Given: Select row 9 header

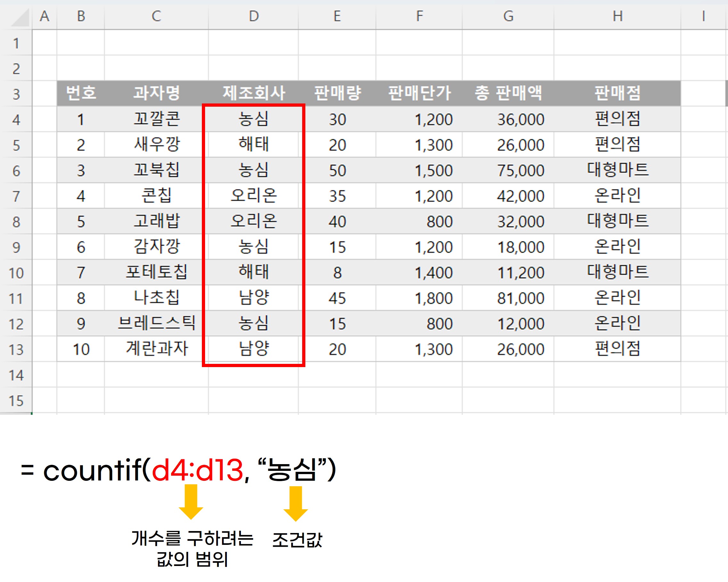Looking at the screenshot, I should [16, 247].
